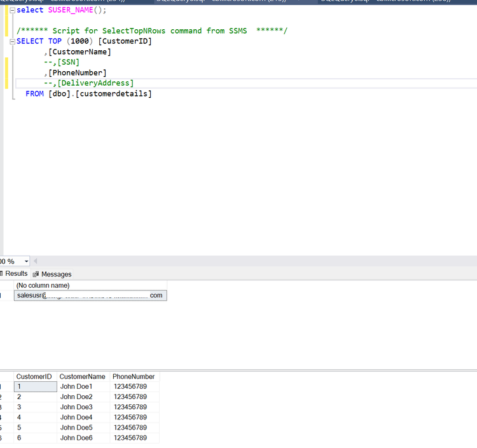The height and width of the screenshot is (448, 477).
Task: Switch to the Results tab
Action: (x=14, y=273)
